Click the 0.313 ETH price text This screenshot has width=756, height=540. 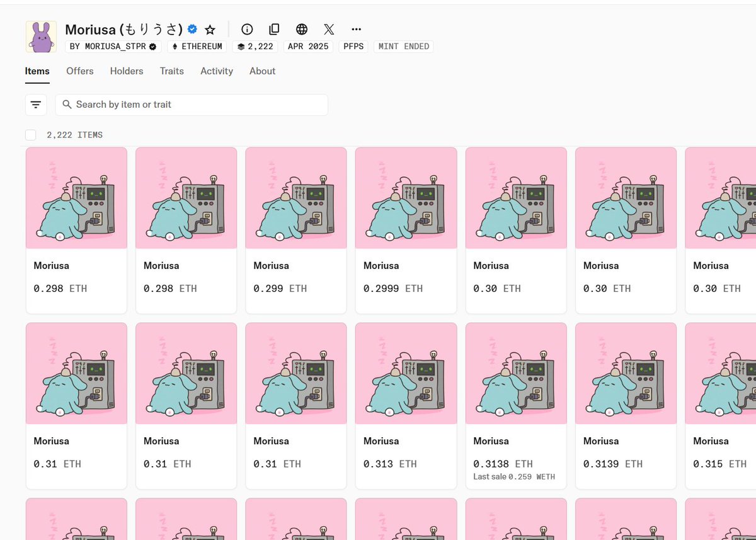(x=390, y=464)
